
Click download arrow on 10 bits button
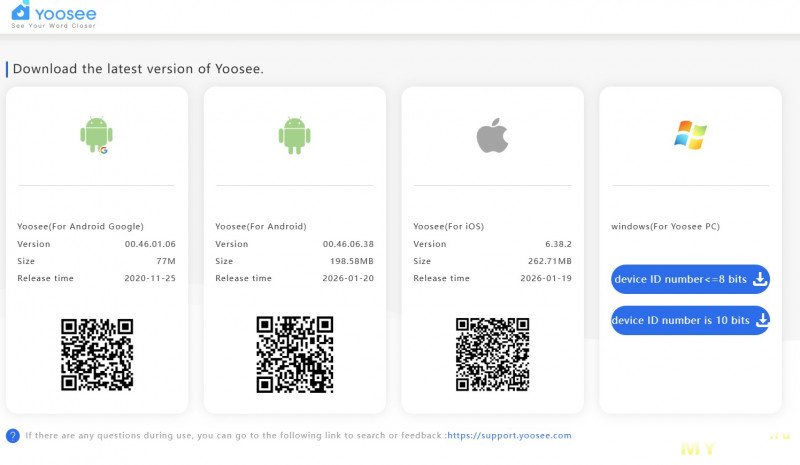pos(760,320)
